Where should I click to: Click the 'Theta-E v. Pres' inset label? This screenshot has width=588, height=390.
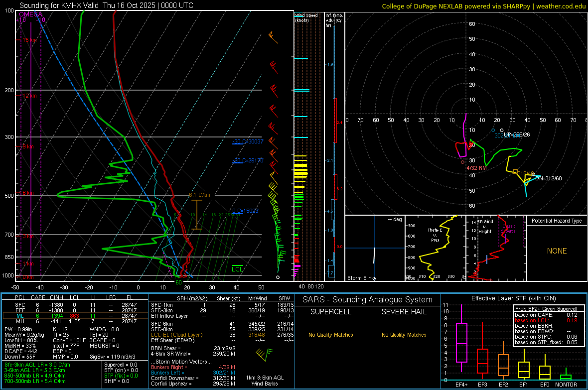435,235
